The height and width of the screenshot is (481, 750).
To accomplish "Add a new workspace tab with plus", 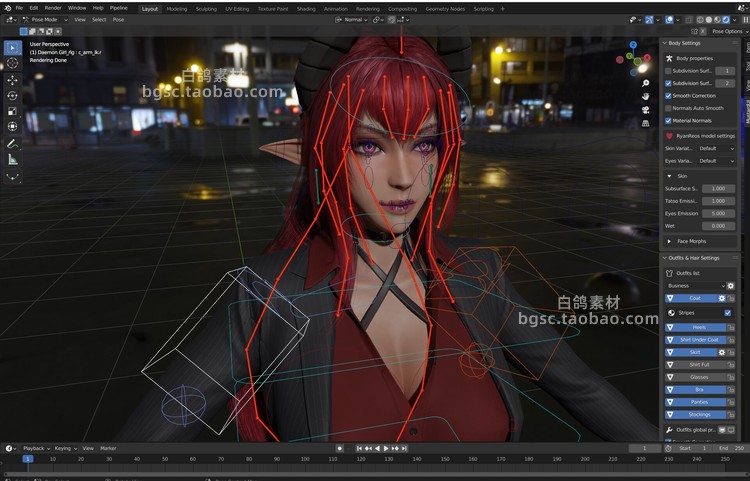I will tap(503, 9).
